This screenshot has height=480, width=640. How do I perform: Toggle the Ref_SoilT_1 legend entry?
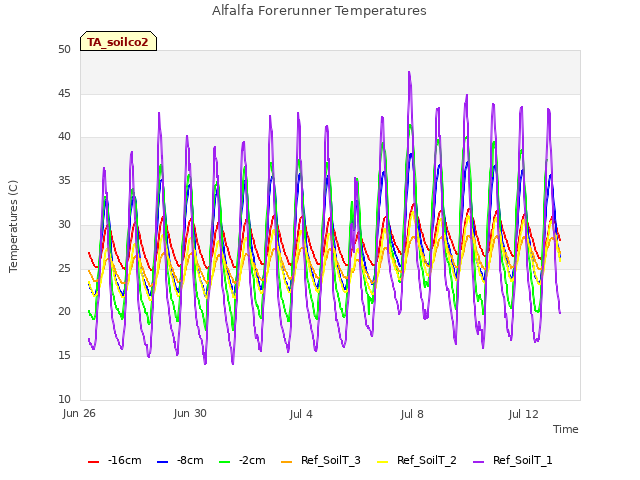coord(513,461)
